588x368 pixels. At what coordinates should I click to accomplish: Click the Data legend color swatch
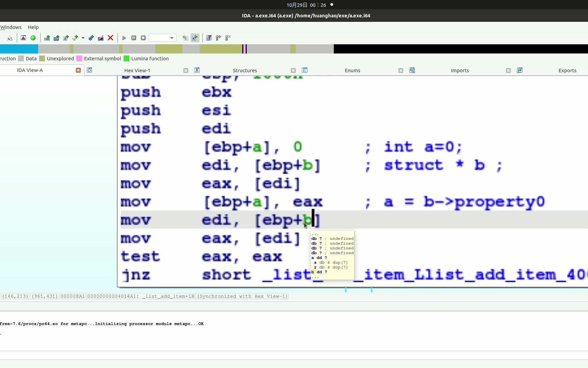tap(21, 59)
